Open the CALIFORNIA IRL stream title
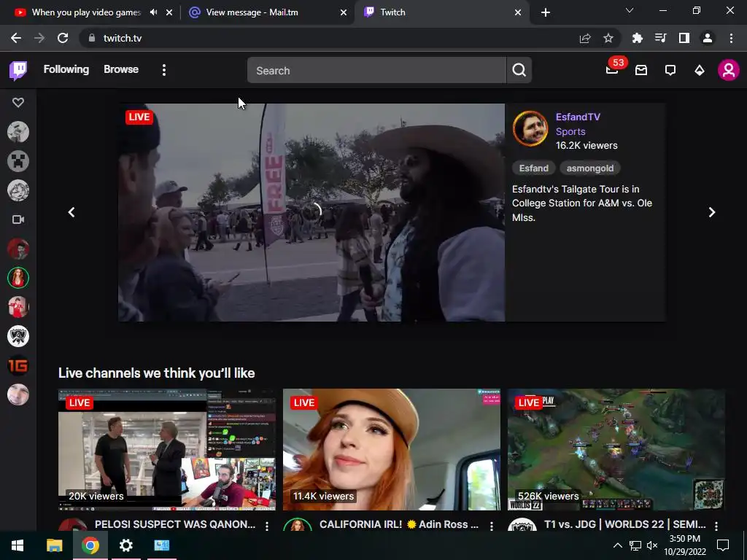The height and width of the screenshot is (560, 747). (x=399, y=524)
